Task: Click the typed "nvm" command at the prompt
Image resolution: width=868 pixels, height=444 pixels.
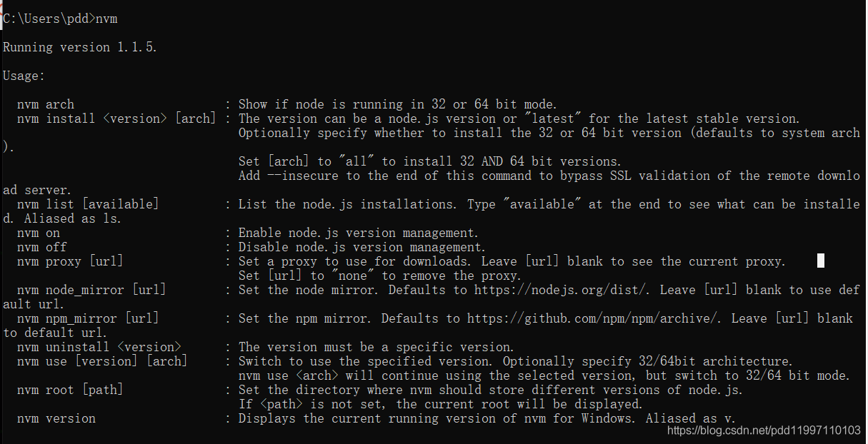Action: (106, 19)
